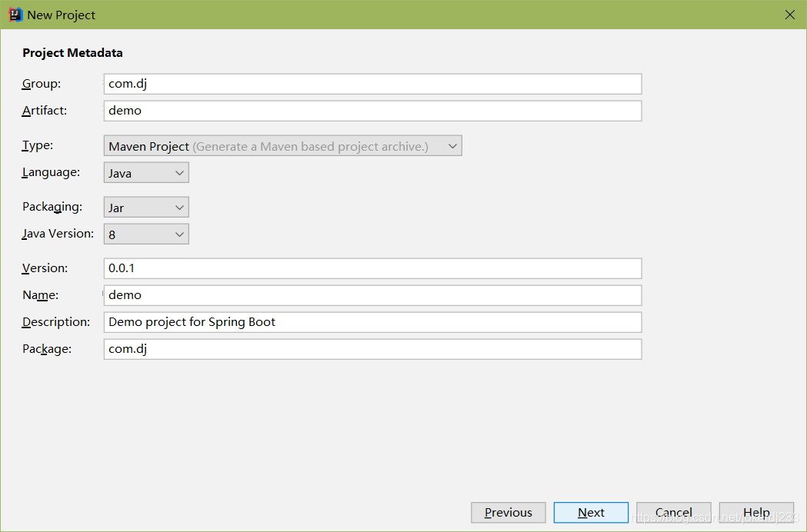Click the Type label
Image resolution: width=807 pixels, height=532 pixels.
[37, 145]
